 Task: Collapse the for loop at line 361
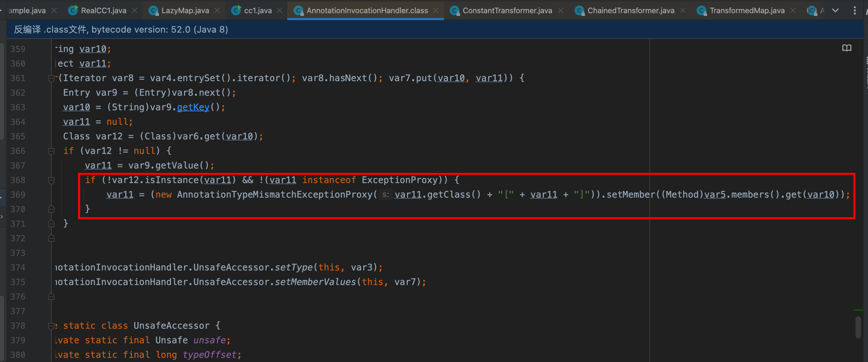[51, 78]
